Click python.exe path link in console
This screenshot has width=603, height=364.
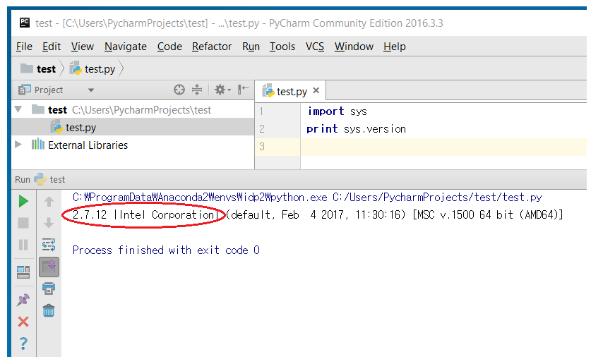point(200,198)
